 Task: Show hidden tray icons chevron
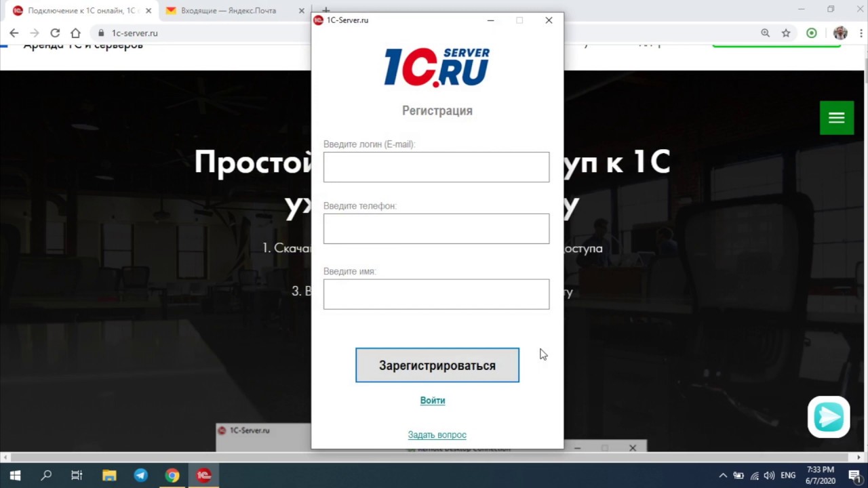pos(723,476)
